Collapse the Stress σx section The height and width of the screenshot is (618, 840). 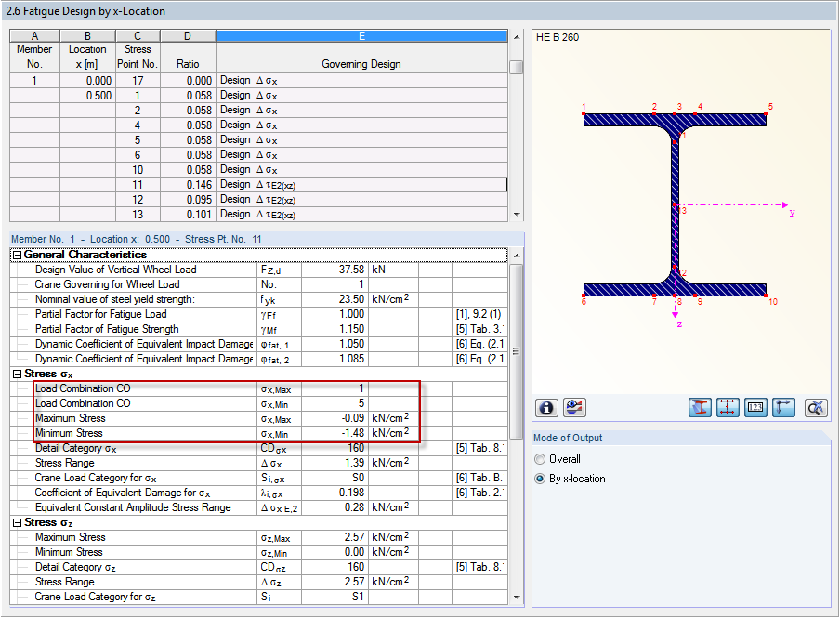pyautogui.click(x=17, y=375)
